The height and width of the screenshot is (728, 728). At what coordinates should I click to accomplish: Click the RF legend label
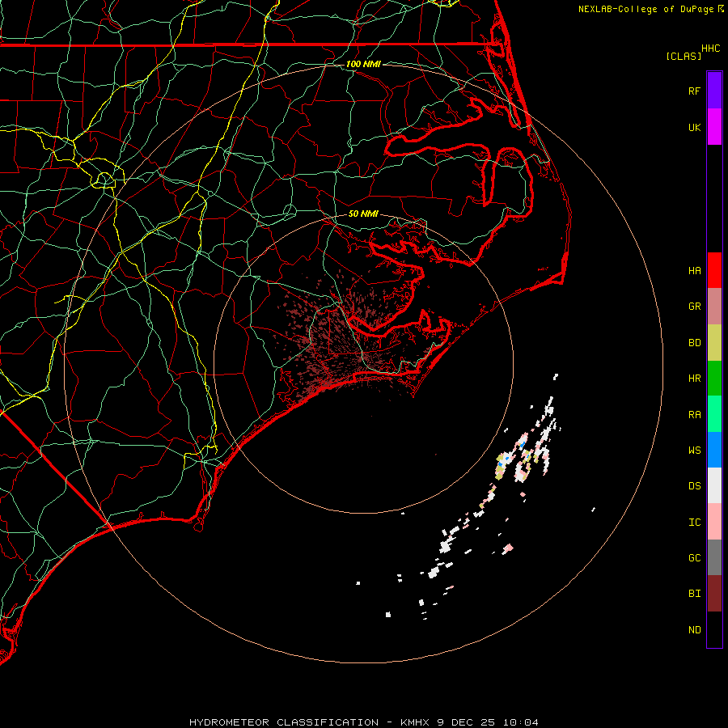(x=694, y=91)
